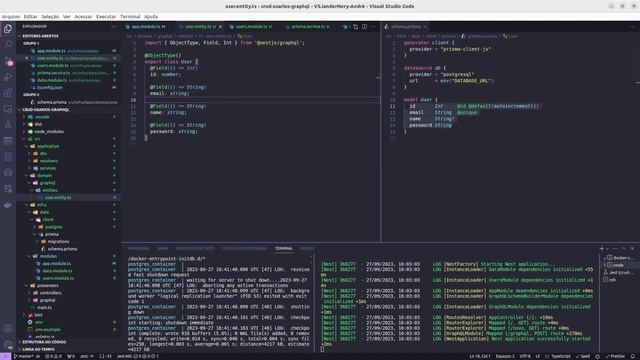Expand the ESTRUTURA DO CÓDIGO section
This screenshot has width=640, height=360.
point(44,342)
